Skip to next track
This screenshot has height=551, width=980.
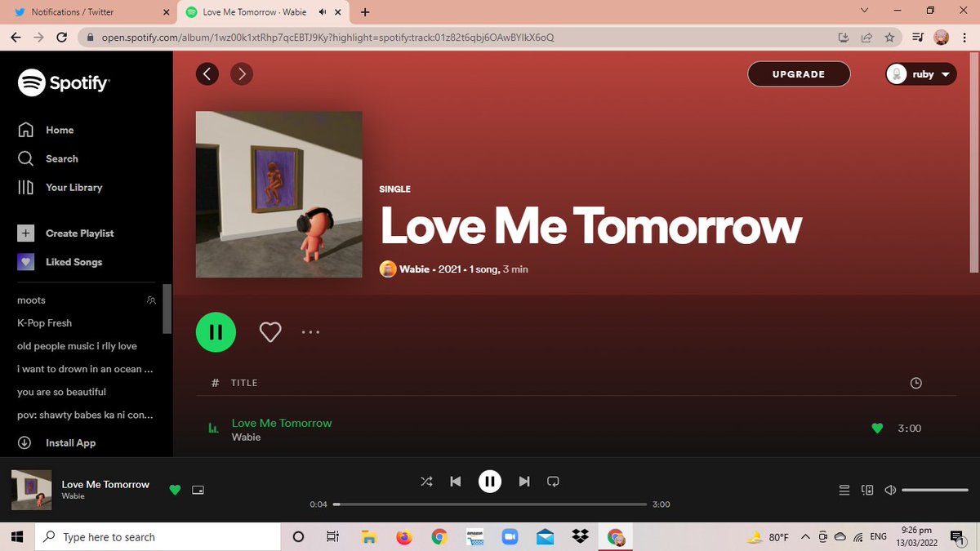[524, 482]
